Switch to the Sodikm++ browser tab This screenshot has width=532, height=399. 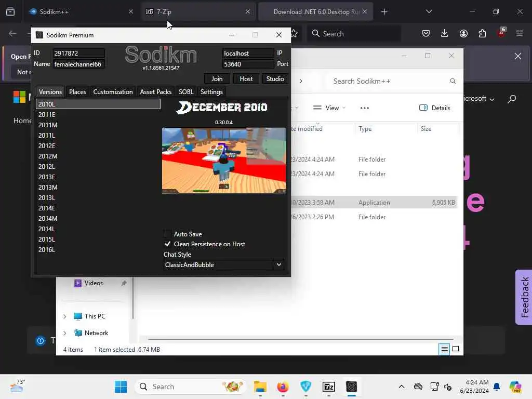click(82, 11)
